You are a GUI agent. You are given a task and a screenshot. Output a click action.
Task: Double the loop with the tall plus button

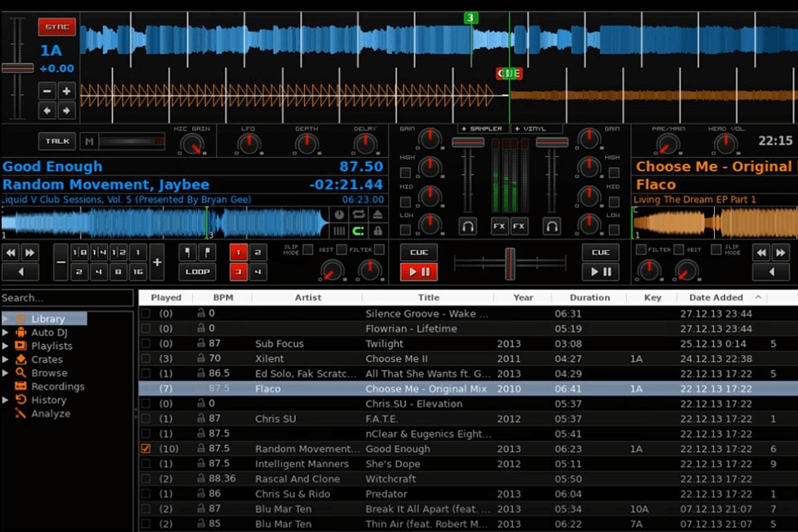[x=157, y=262]
